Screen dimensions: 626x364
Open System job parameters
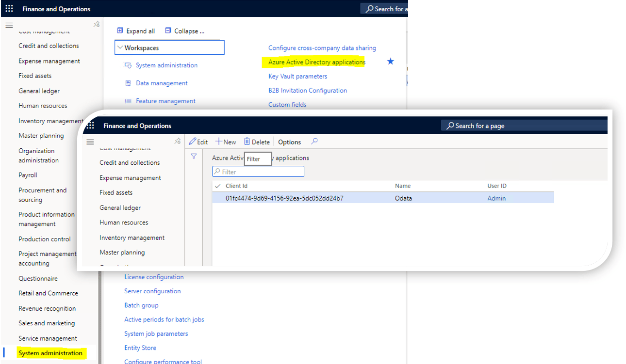click(x=156, y=333)
